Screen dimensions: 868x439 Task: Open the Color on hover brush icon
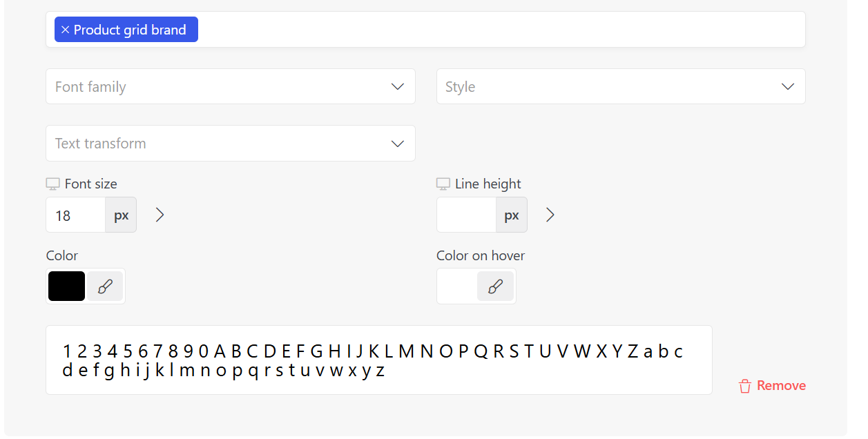495,286
